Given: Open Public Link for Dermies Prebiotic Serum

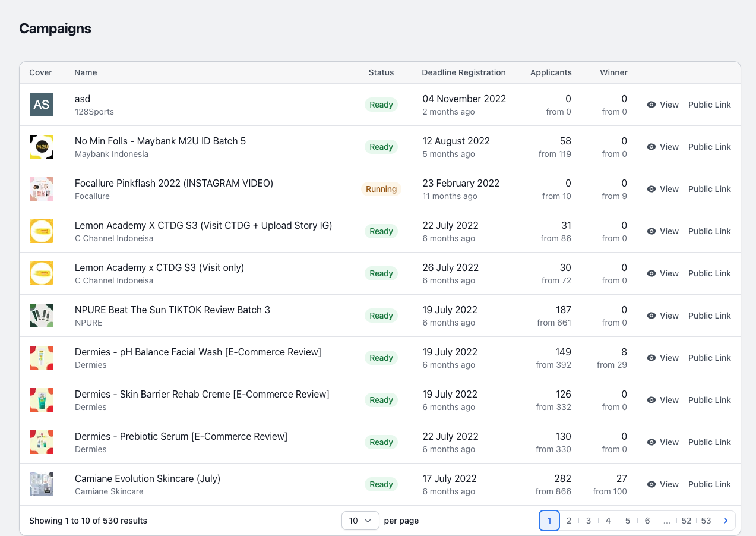Looking at the screenshot, I should pyautogui.click(x=710, y=442).
